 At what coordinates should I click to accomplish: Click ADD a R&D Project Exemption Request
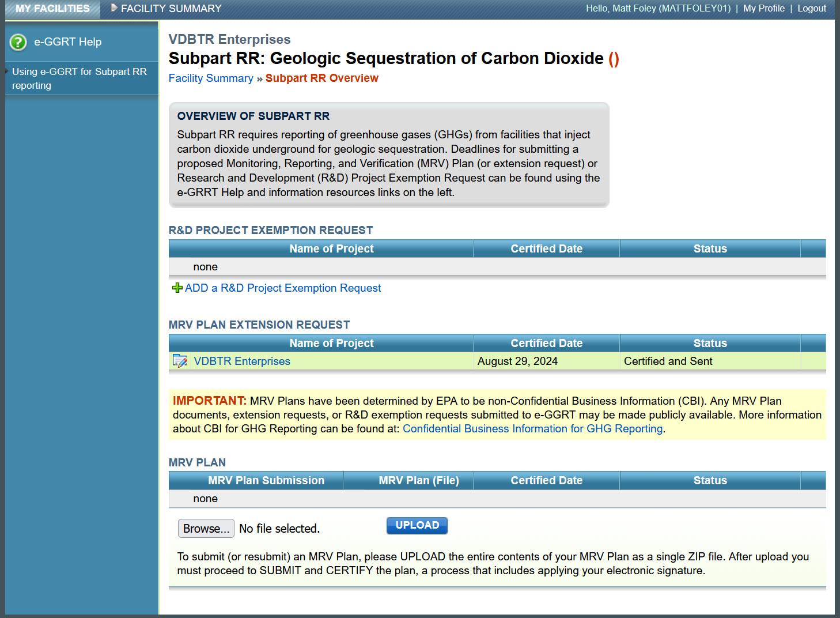coord(283,288)
